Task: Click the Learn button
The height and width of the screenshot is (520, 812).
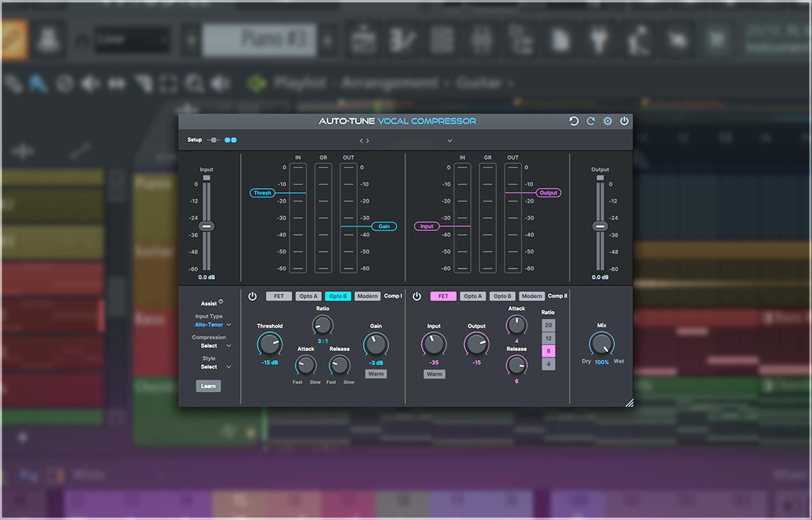Action: tap(208, 386)
